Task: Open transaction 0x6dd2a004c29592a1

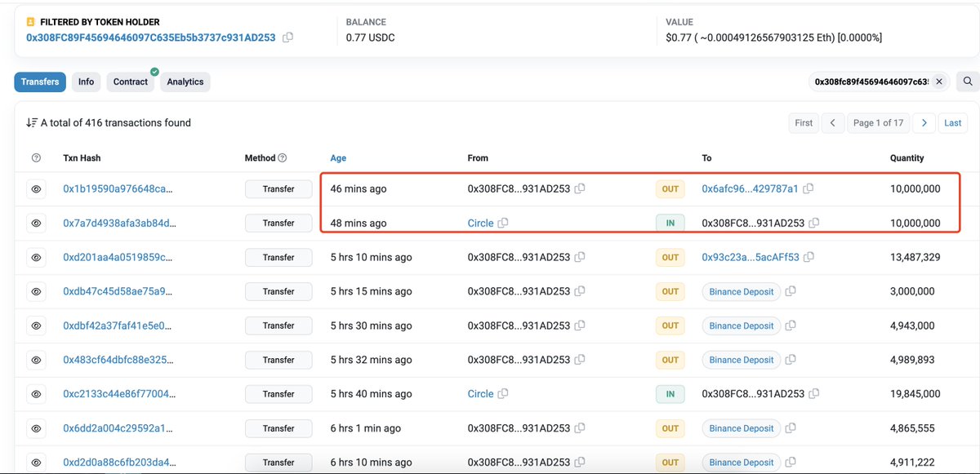Action: coord(118,428)
